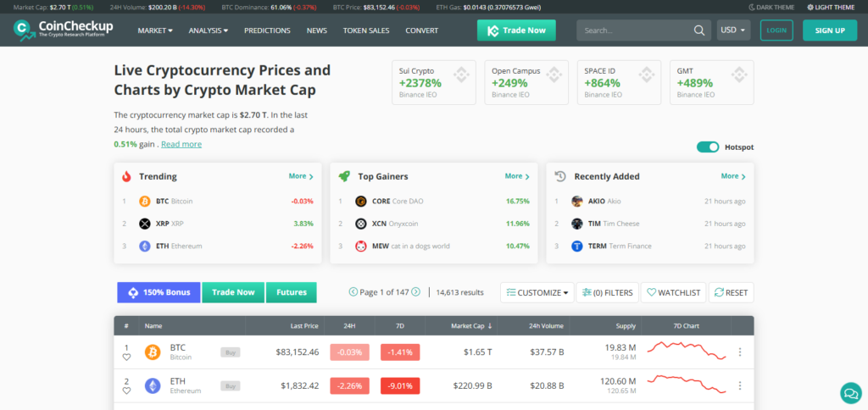The height and width of the screenshot is (410, 868).
Task: Click the search magnifier icon
Action: pos(699,30)
